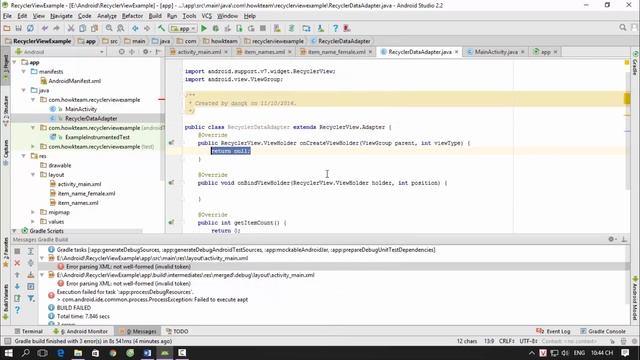Viewport: 640px width, 360px height.
Task: Close the RecyclerDataAdapter.java tab
Action: click(456, 52)
